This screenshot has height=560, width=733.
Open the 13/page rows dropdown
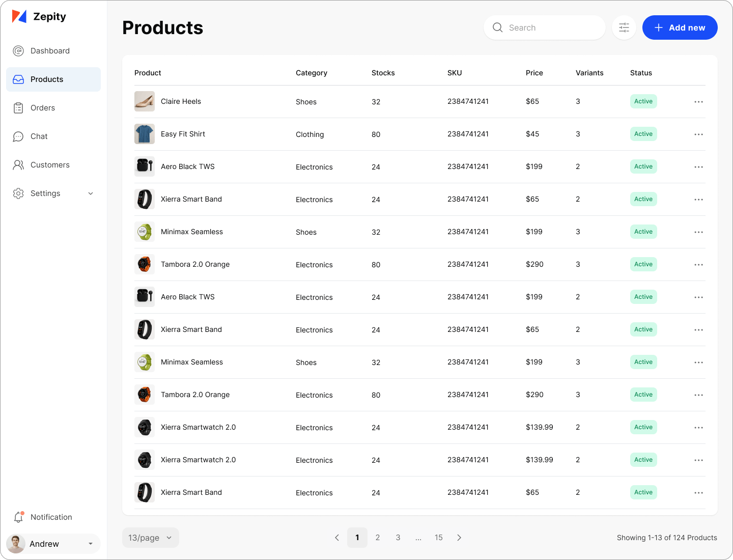coord(150,538)
